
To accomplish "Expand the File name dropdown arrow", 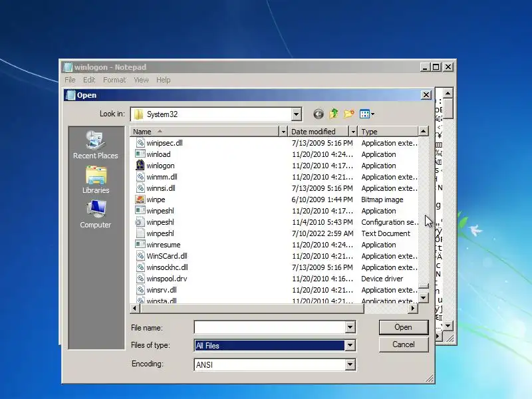I will tap(350, 327).
